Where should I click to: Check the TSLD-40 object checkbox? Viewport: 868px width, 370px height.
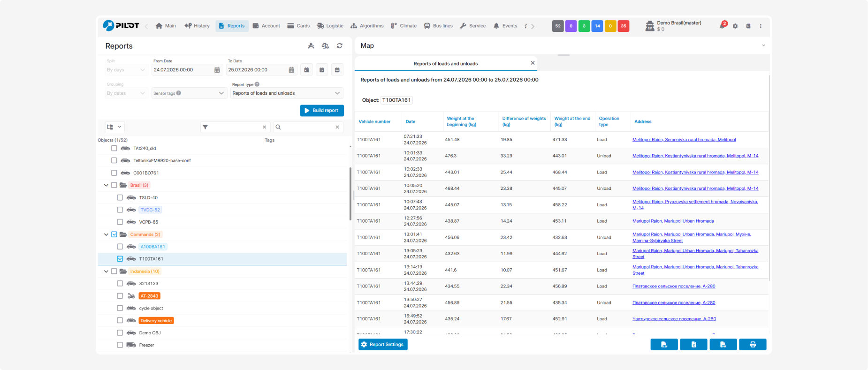[x=120, y=197]
